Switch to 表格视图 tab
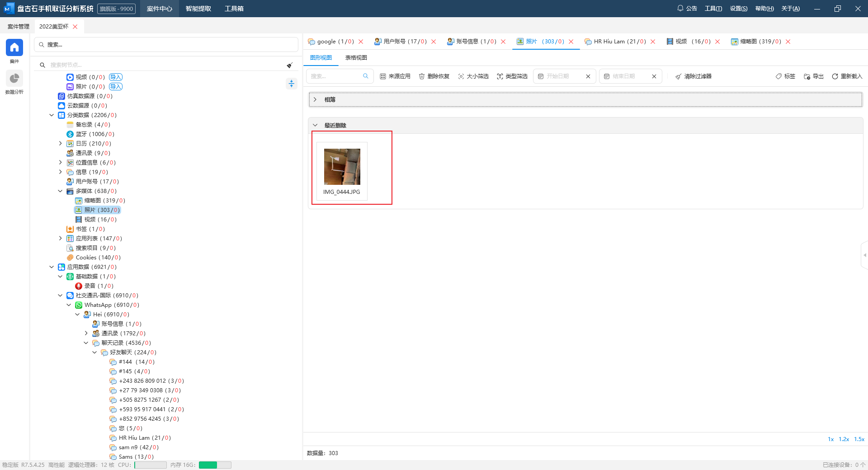Image resolution: width=868 pixels, height=470 pixels. click(x=356, y=58)
